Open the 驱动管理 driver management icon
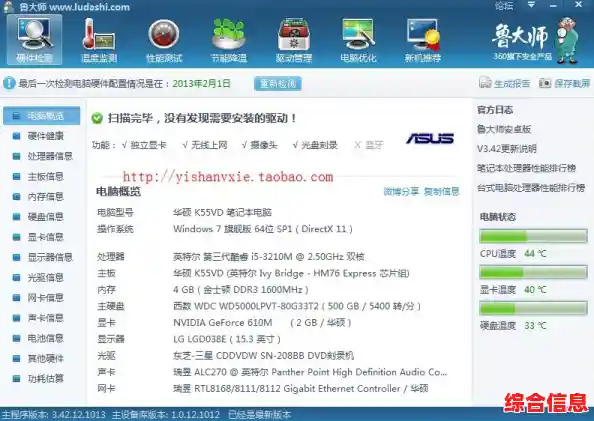This screenshot has height=421, width=594. click(x=294, y=40)
